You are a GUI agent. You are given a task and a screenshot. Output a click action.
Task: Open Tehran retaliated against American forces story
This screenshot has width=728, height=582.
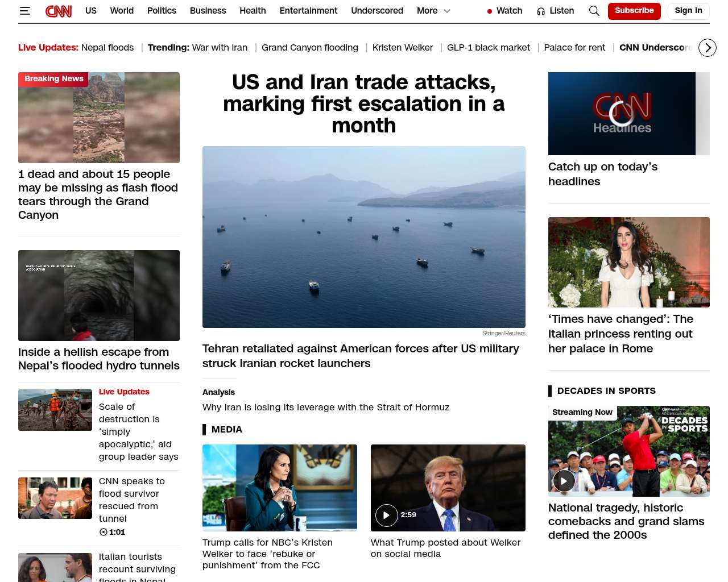pos(361,356)
